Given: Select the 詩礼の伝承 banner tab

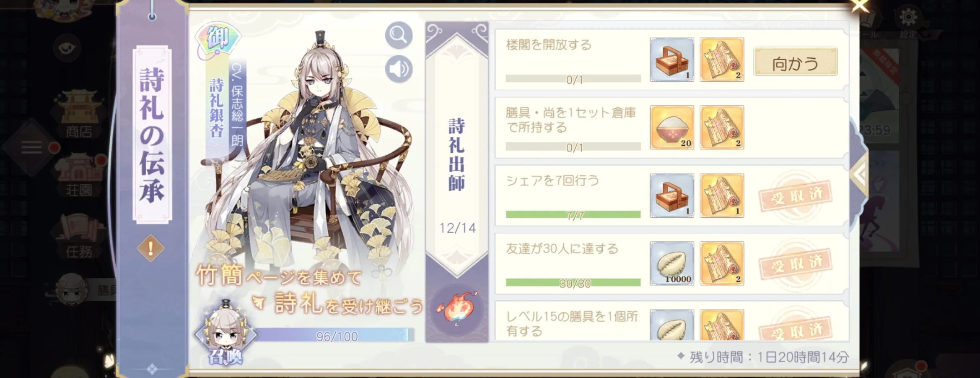Looking at the screenshot, I should click(x=152, y=134).
